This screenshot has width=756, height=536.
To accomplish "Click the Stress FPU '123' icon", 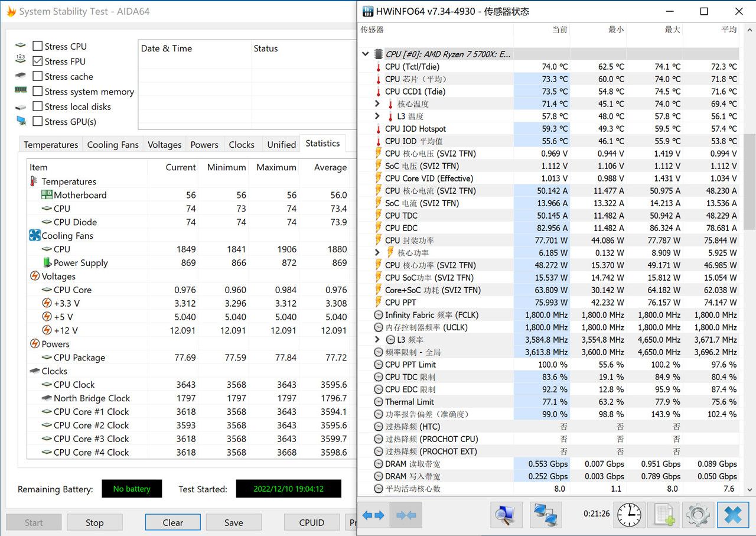I will (x=21, y=59).
